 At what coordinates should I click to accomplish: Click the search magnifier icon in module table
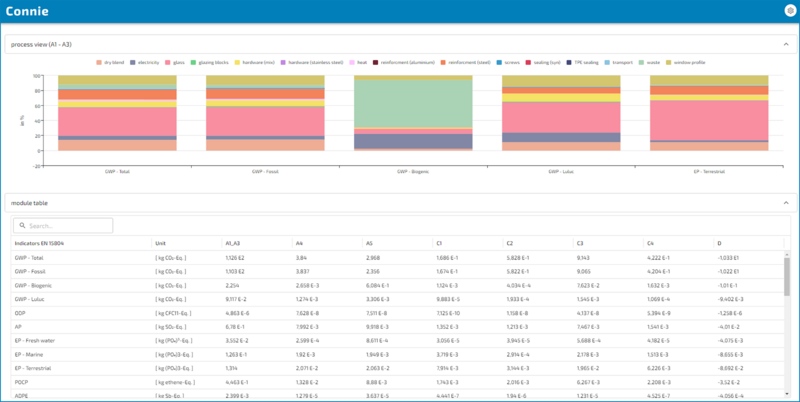(x=21, y=226)
